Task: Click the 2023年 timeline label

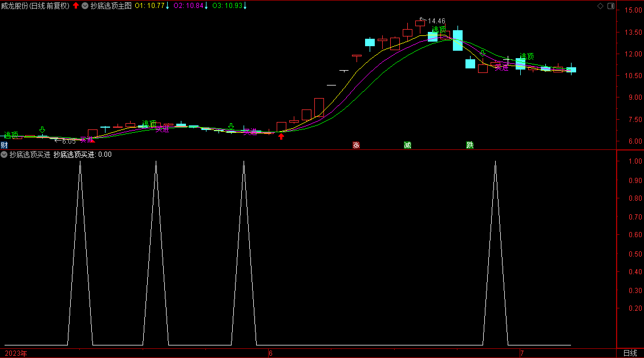Action: [15, 353]
